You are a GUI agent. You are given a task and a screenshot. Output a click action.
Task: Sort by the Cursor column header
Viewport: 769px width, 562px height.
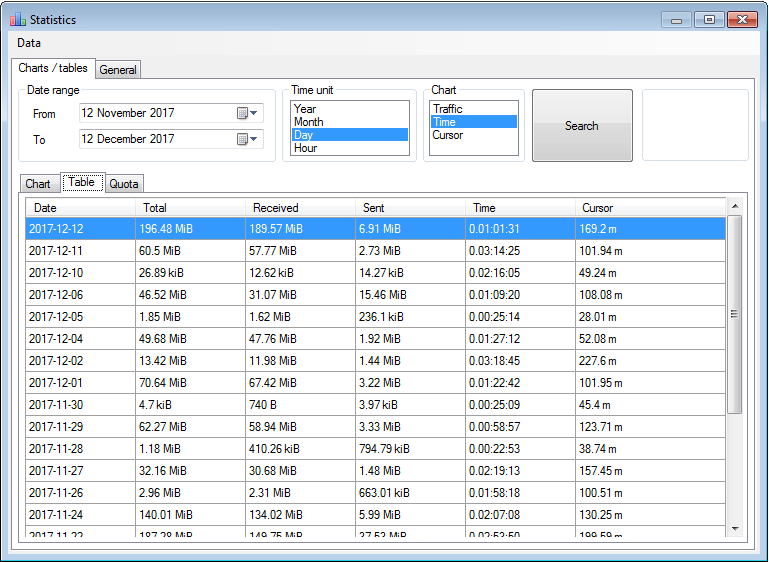(x=650, y=208)
